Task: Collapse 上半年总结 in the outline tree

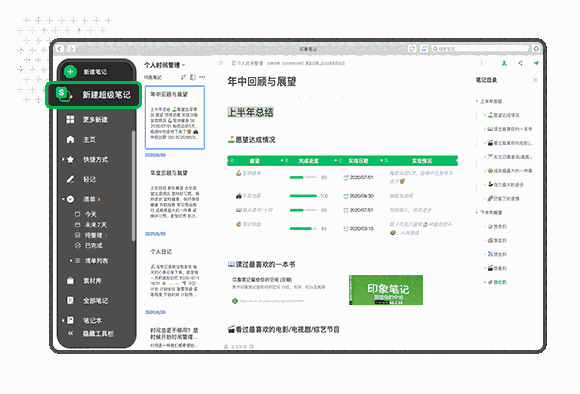Action: [x=477, y=101]
